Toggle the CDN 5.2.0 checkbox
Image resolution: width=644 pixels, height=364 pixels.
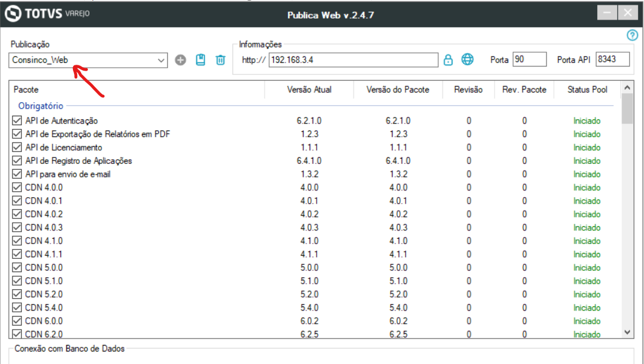17,295
